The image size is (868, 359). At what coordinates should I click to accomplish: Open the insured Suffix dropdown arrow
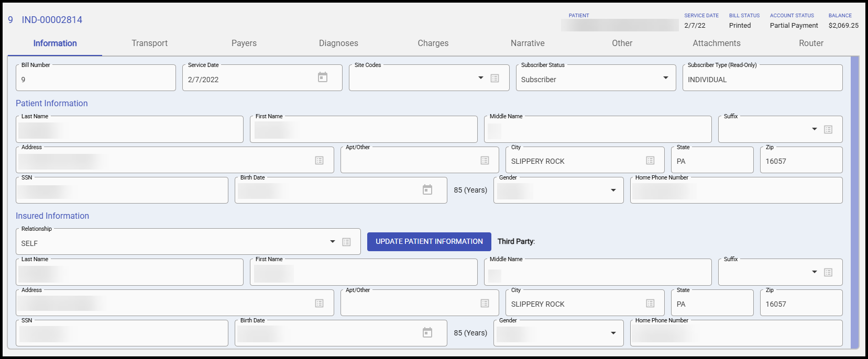(x=814, y=272)
